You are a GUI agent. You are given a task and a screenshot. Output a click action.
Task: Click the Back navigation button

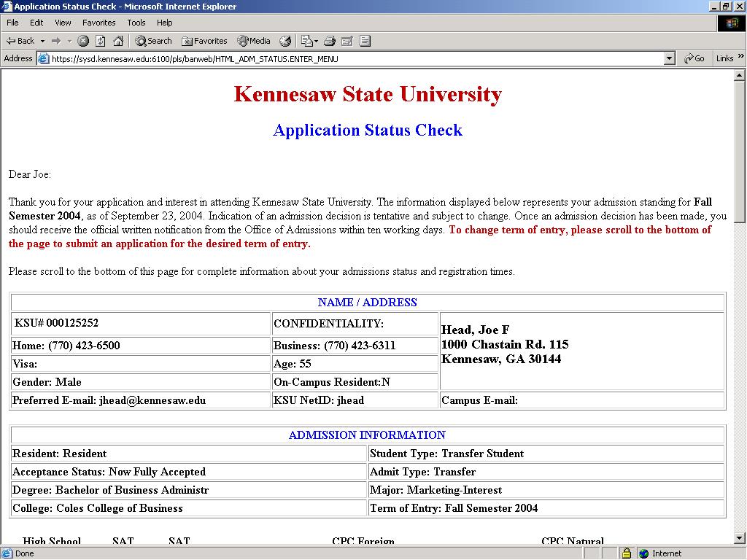pyautogui.click(x=20, y=41)
